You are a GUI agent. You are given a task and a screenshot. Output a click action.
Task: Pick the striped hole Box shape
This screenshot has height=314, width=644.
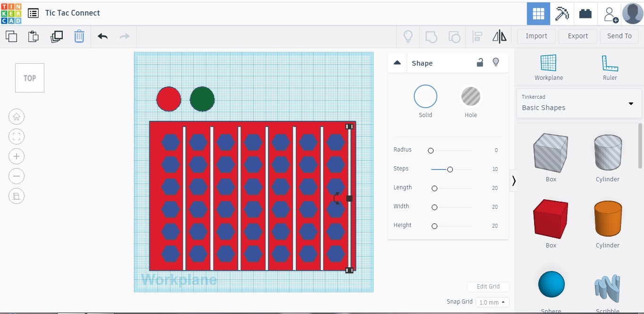(551, 153)
